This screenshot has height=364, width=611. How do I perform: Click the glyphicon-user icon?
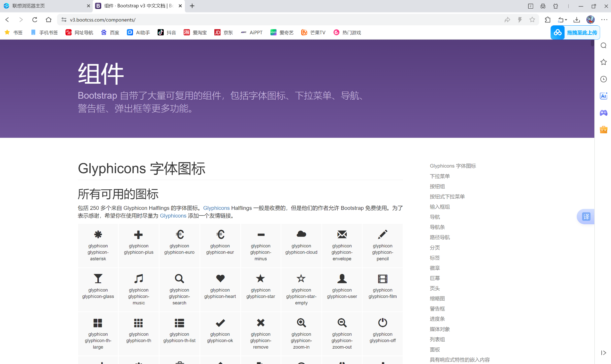(342, 278)
